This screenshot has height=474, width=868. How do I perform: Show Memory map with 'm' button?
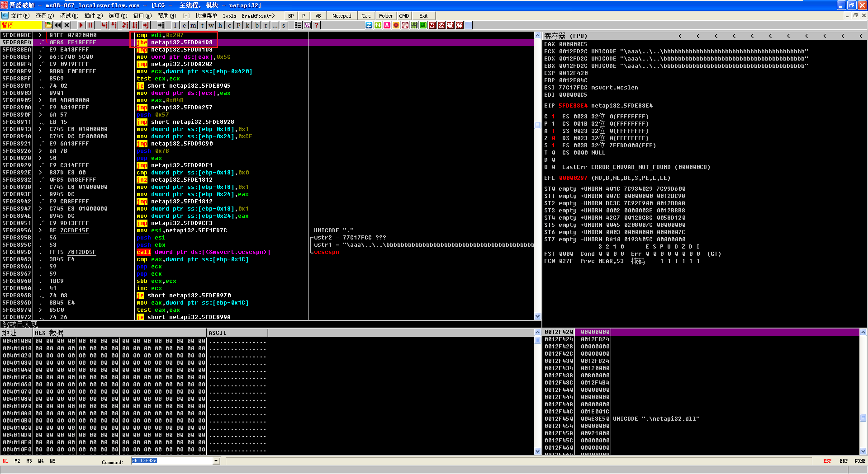tap(193, 25)
